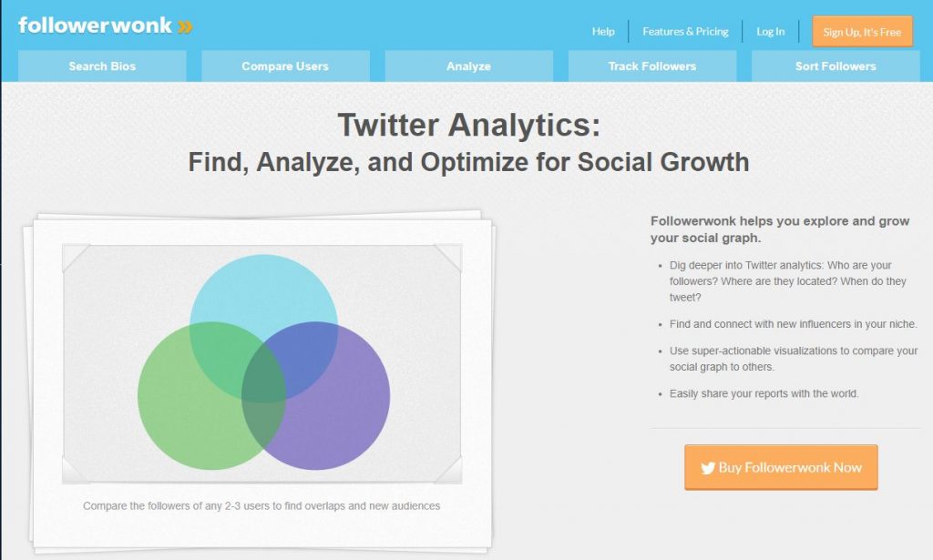933x560 pixels.
Task: Go to the Track Followers tab
Action: click(x=652, y=66)
